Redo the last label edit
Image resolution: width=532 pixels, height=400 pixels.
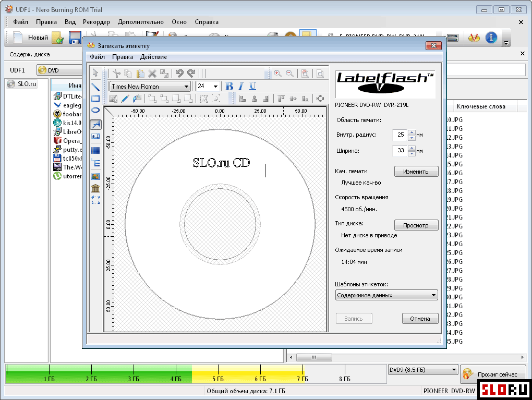191,74
